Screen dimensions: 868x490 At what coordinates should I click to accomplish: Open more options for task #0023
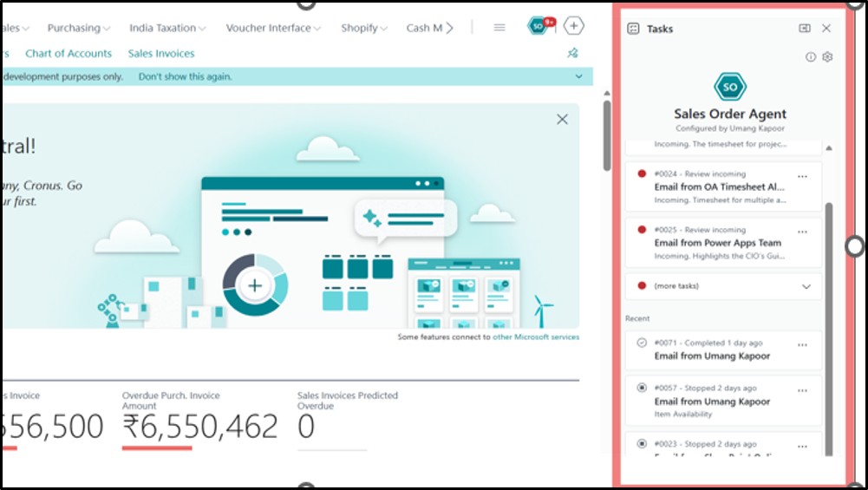pyautogui.click(x=802, y=447)
